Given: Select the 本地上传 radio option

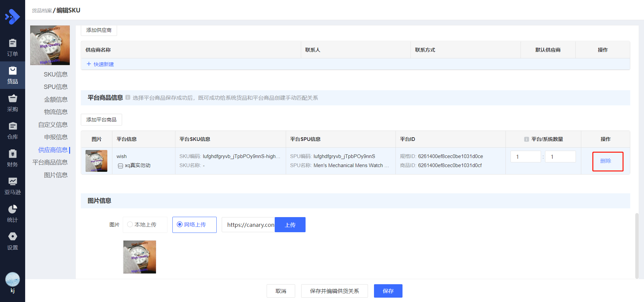Looking at the screenshot, I should (x=130, y=224).
